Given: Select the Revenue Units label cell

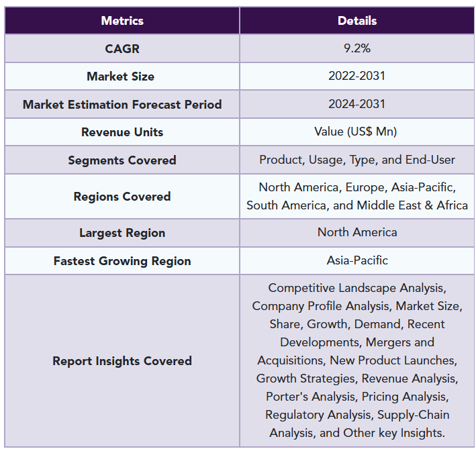Looking at the screenshot, I should 122,132.
